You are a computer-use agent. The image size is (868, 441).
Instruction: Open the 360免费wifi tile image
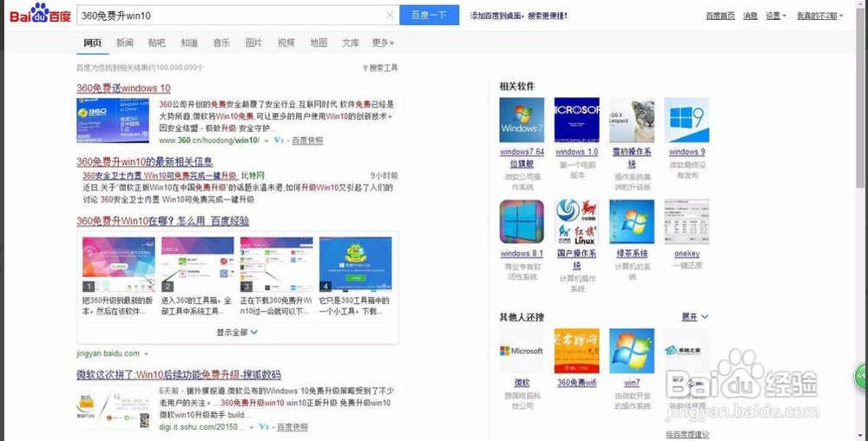click(x=577, y=351)
